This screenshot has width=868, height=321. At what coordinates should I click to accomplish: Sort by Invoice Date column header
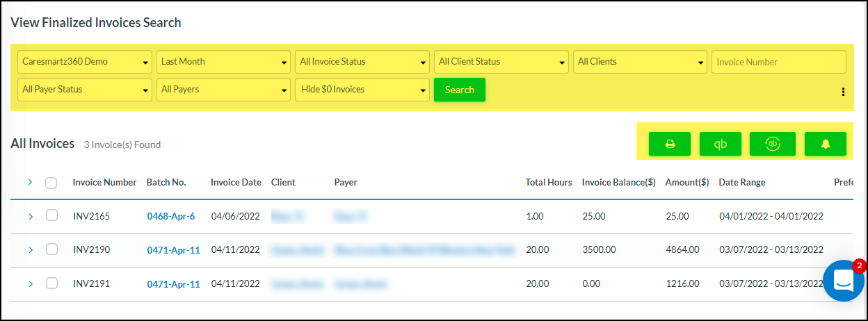[x=236, y=183]
